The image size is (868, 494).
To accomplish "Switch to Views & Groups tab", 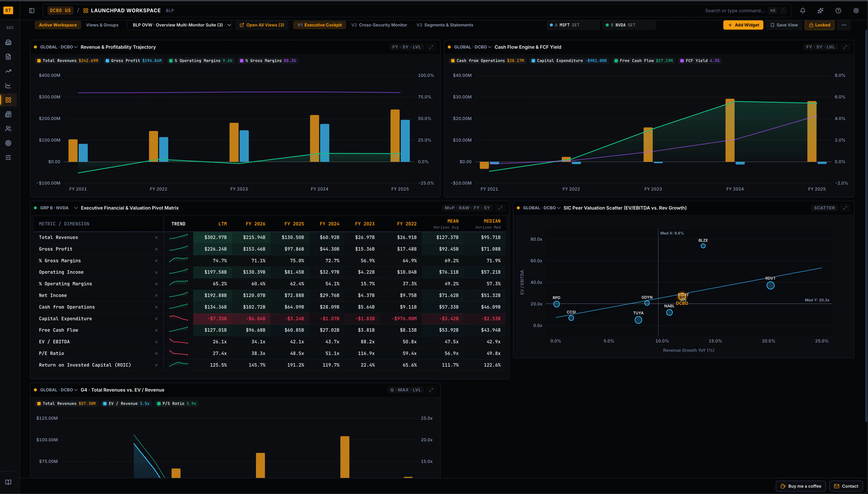I will [x=102, y=25].
